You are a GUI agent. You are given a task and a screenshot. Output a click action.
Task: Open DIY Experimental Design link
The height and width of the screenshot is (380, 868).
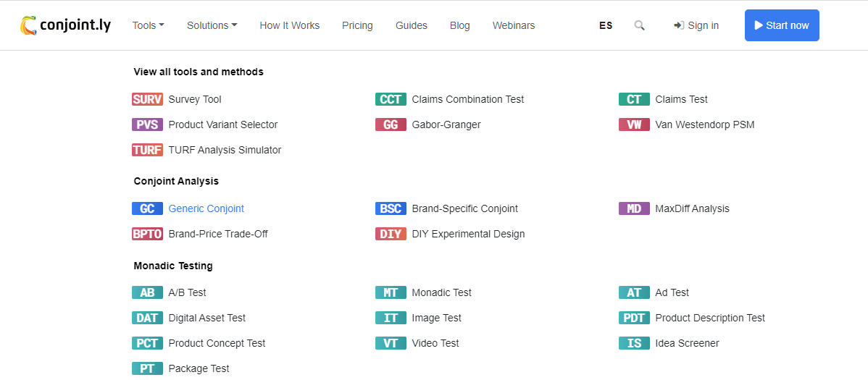468,234
